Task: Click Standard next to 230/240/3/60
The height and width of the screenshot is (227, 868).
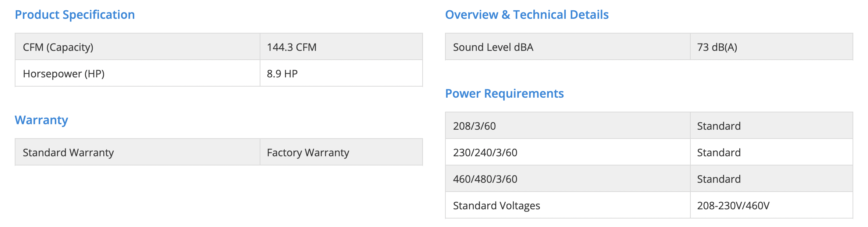Action: tap(719, 153)
